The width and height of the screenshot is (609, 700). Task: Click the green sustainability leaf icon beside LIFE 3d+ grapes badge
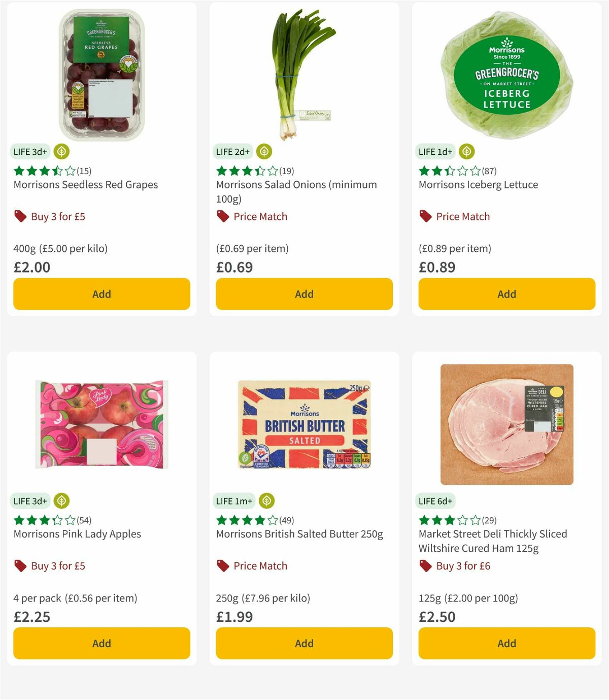pyautogui.click(x=61, y=151)
